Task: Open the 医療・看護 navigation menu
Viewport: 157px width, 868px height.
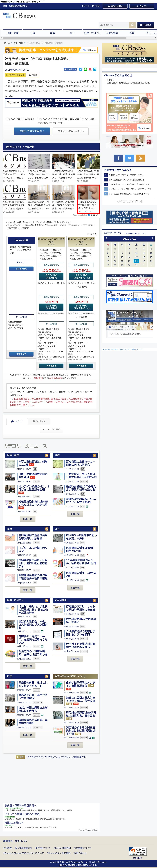Action: click(x=13, y=33)
